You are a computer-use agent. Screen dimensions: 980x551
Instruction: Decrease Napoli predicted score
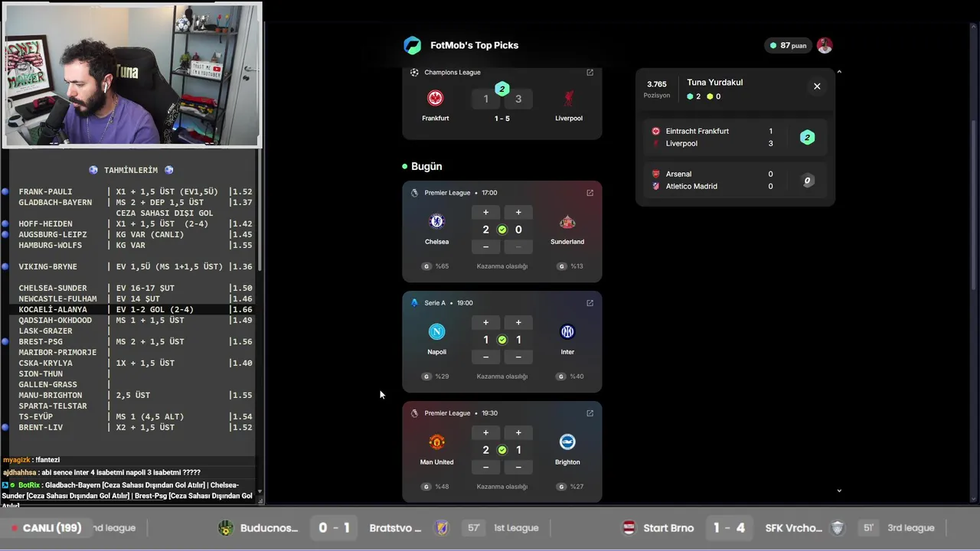(485, 357)
